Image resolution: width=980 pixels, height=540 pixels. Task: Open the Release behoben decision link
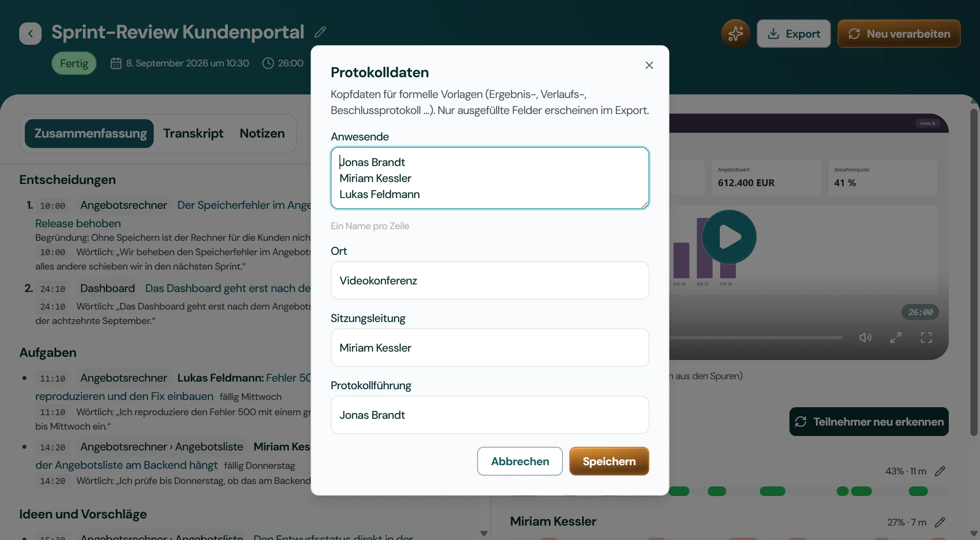click(x=78, y=223)
